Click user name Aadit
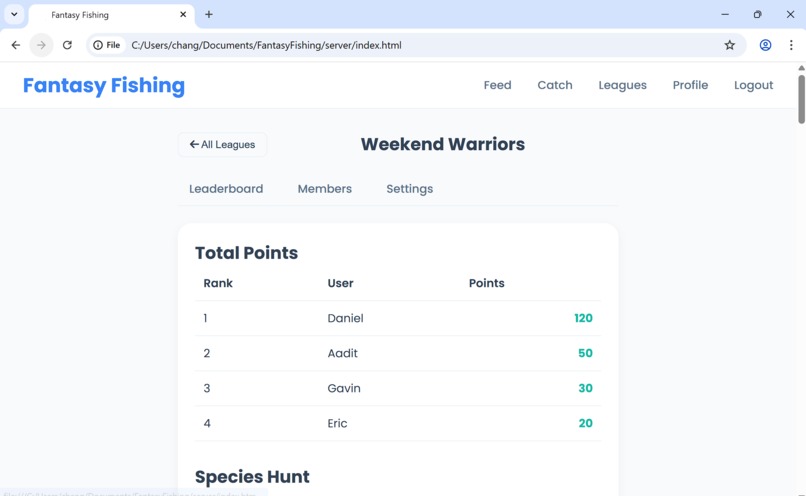This screenshot has height=496, width=806. [x=342, y=353]
